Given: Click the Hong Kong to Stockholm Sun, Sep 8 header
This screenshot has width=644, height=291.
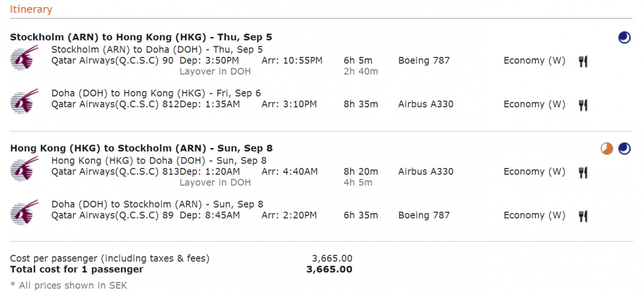Looking at the screenshot, I should point(141,149).
